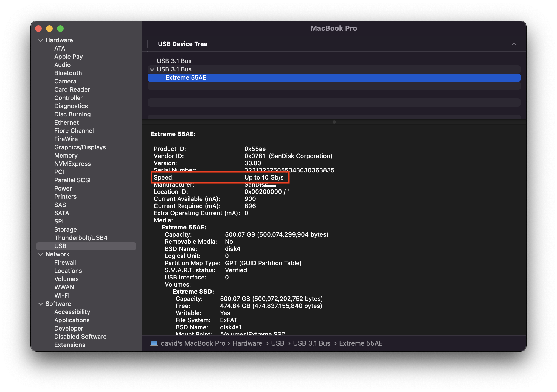
Task: Collapse the Hardware section chevron
Action: click(41, 40)
